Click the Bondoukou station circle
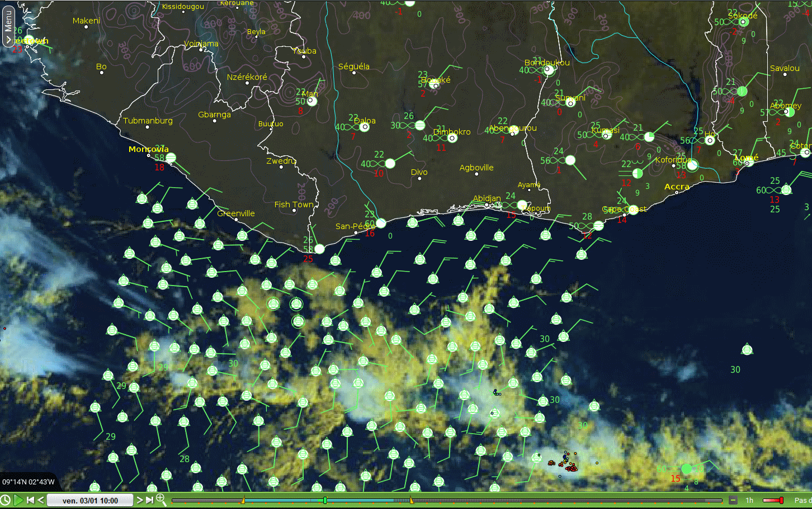This screenshot has height=509, width=812. 549,70
